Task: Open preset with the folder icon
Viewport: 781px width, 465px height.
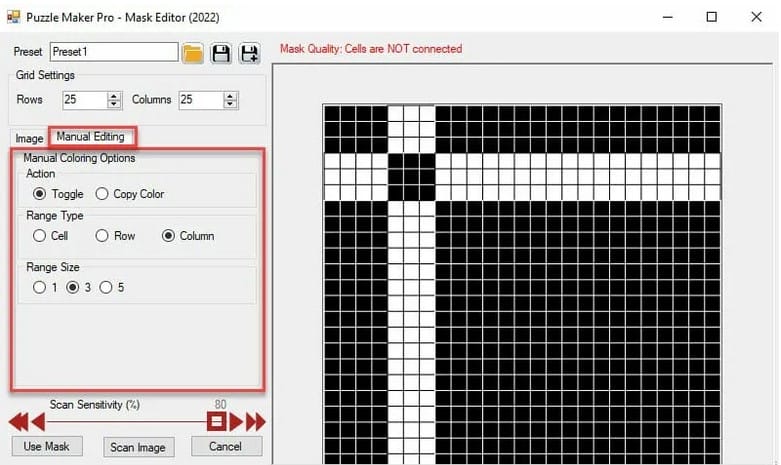Action: [193, 53]
